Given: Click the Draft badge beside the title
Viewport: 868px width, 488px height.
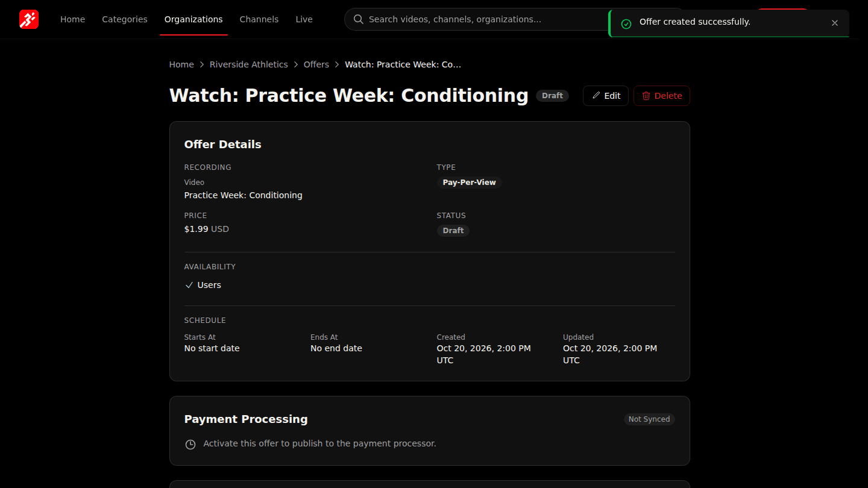Looking at the screenshot, I should pyautogui.click(x=552, y=96).
